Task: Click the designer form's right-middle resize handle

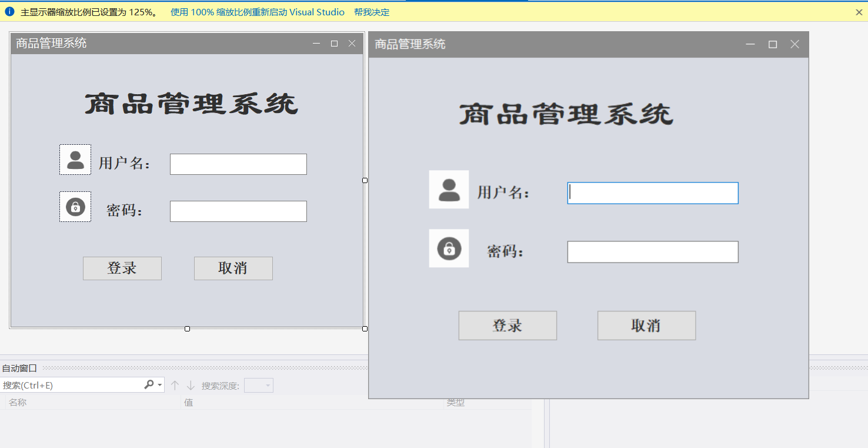Action: pyautogui.click(x=365, y=180)
